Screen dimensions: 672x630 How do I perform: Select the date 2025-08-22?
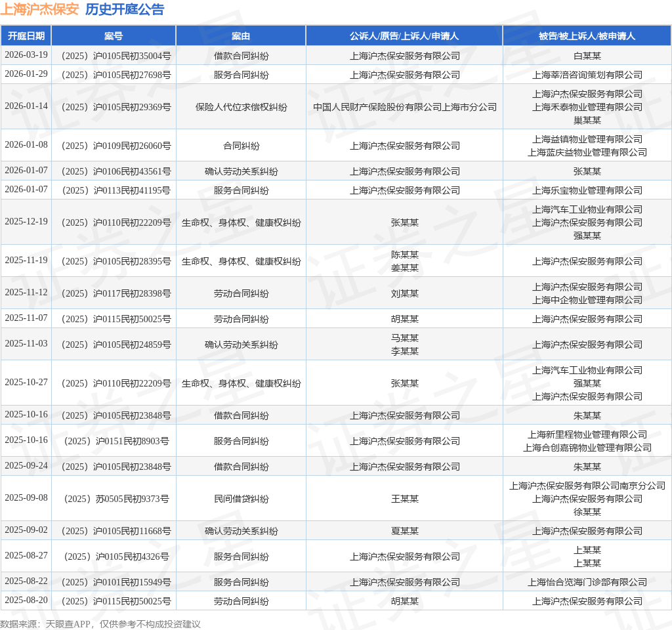point(26,581)
